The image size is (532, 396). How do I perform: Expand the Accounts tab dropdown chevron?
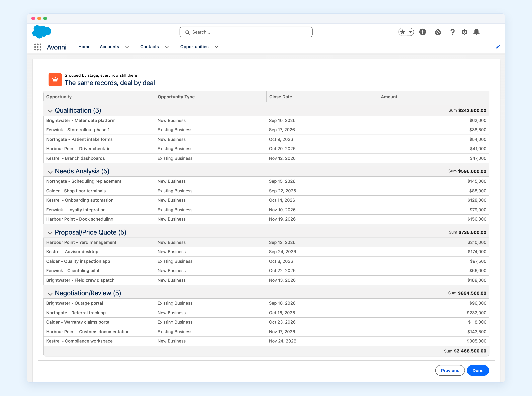127,47
